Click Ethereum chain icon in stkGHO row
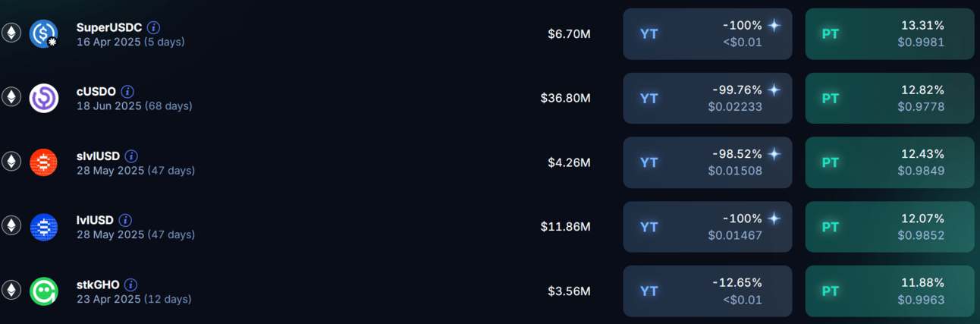The height and width of the screenshot is (324, 980). [11, 291]
